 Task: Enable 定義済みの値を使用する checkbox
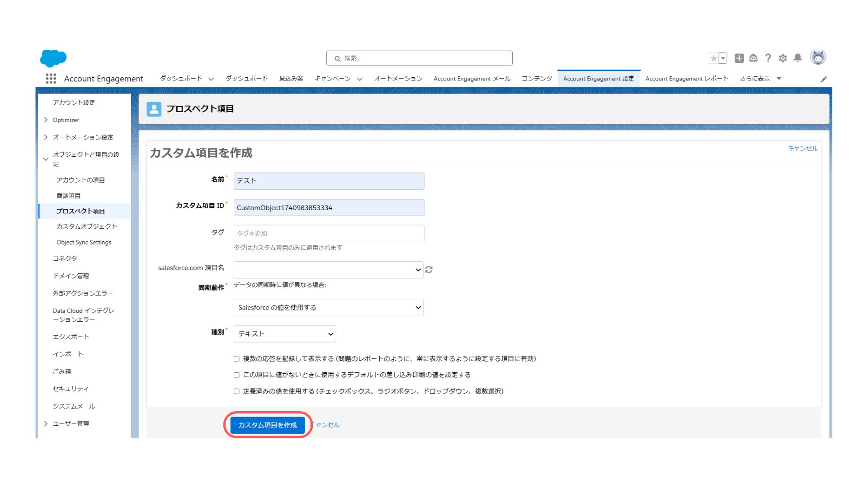(x=236, y=392)
